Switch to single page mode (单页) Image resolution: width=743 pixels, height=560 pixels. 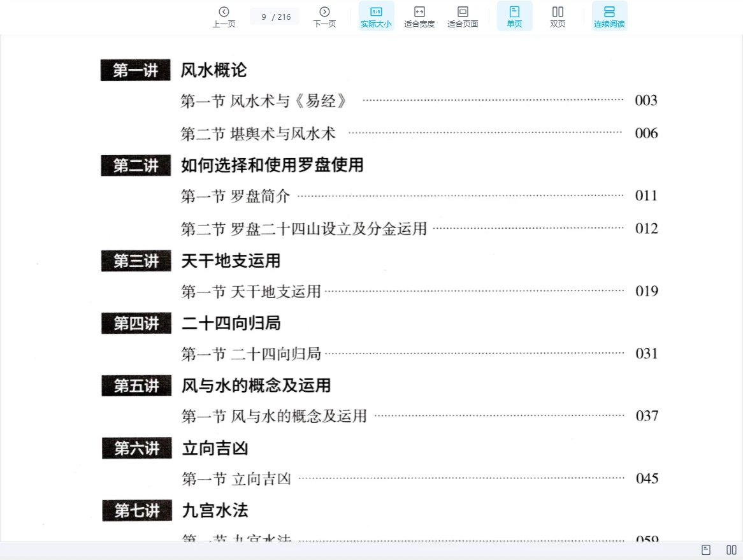(x=514, y=17)
